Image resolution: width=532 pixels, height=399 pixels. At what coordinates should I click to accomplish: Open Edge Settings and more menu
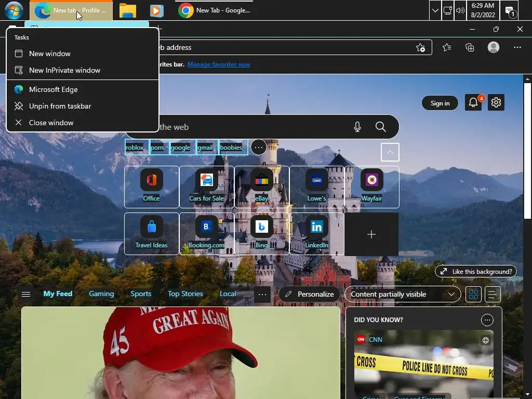pyautogui.click(x=517, y=47)
